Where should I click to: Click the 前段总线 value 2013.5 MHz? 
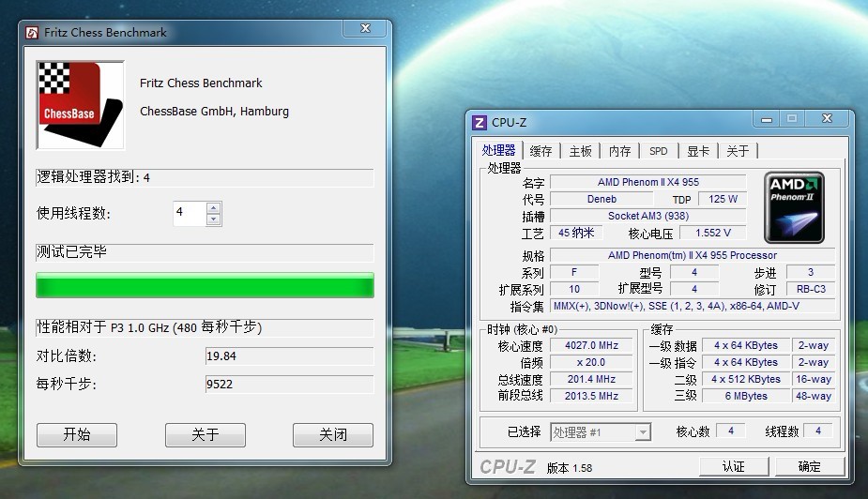pyautogui.click(x=591, y=396)
